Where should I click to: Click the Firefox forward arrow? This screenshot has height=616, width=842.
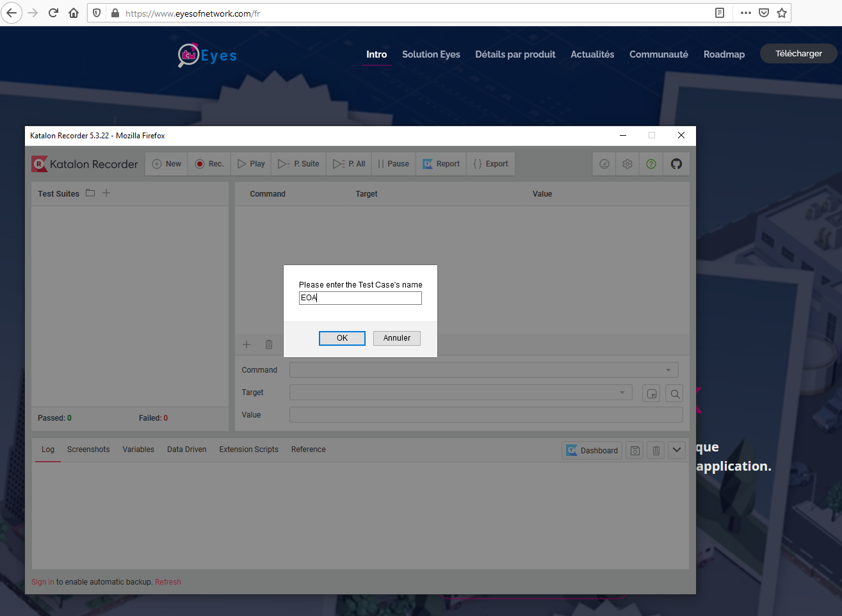coord(33,13)
